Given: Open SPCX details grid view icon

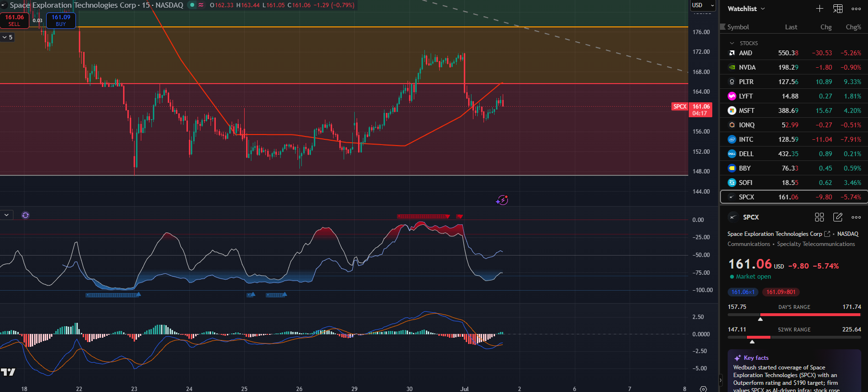Looking at the screenshot, I should 819,217.
